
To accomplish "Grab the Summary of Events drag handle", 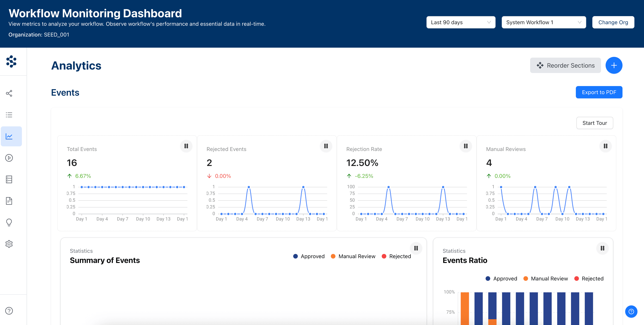I will pos(416,248).
